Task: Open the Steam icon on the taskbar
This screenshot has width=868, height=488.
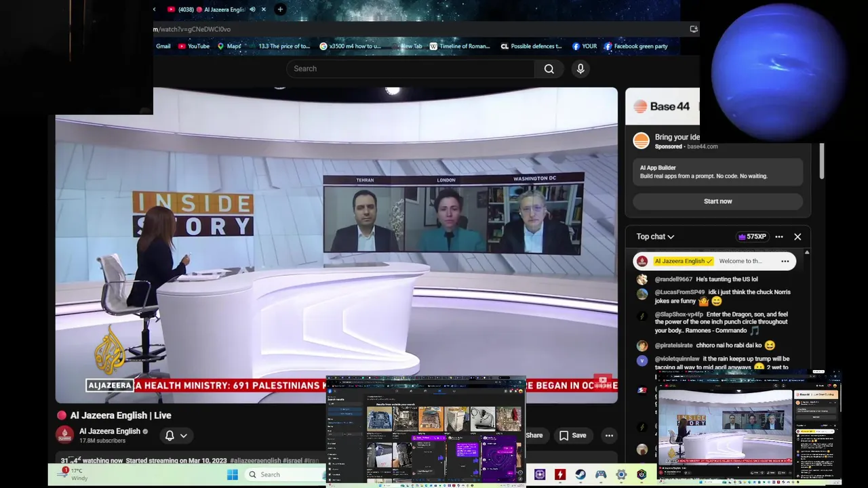Action: pyautogui.click(x=580, y=474)
